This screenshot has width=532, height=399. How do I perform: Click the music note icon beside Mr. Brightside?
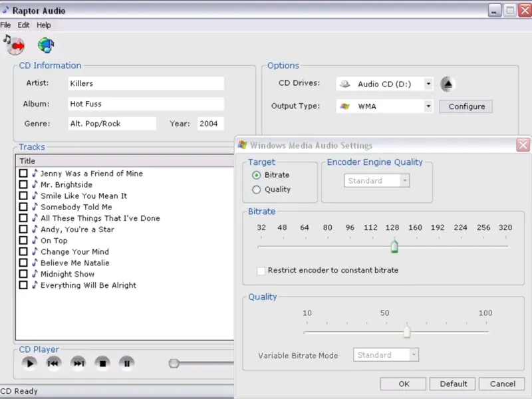click(35, 184)
